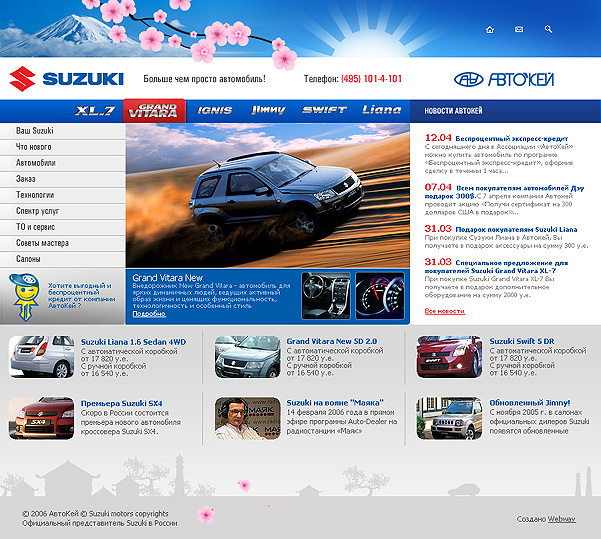
Task: Go to Советы мастера section
Action: coord(62,243)
